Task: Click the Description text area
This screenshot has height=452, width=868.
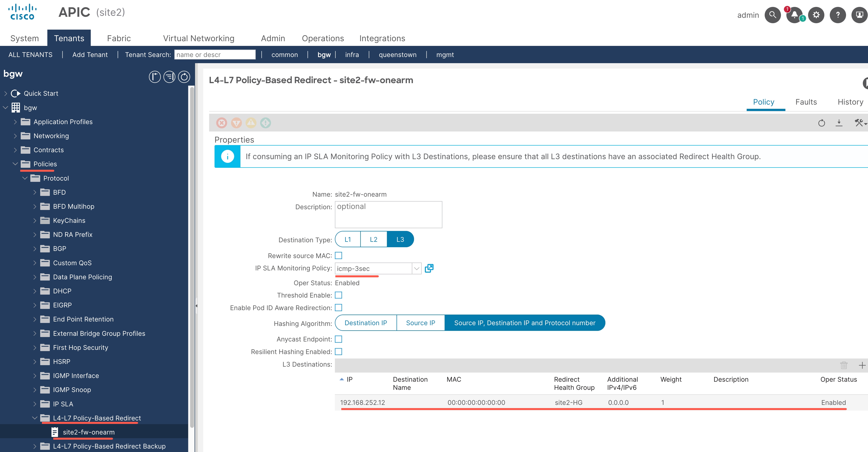Action: tap(389, 215)
